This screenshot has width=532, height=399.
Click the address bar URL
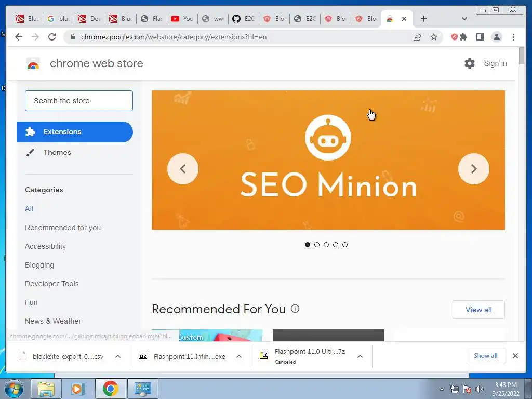point(174,37)
